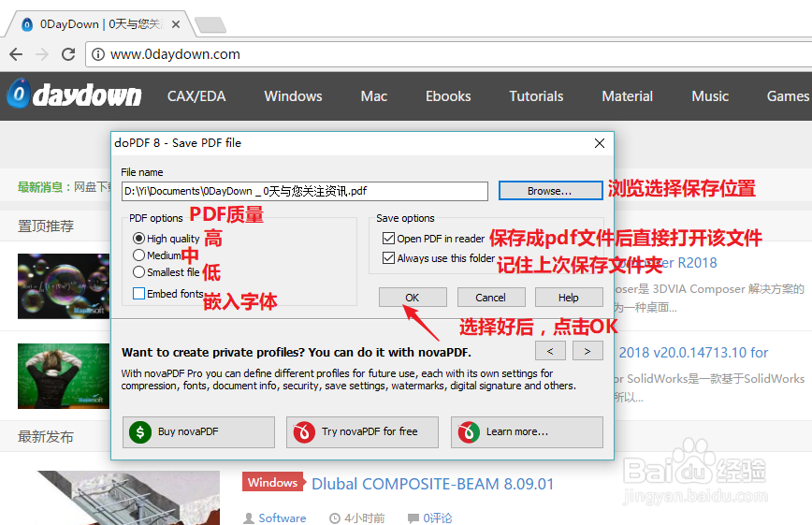This screenshot has width=812, height=525.
Task: Show previous novaPDF tip with < button
Action: pos(550,351)
